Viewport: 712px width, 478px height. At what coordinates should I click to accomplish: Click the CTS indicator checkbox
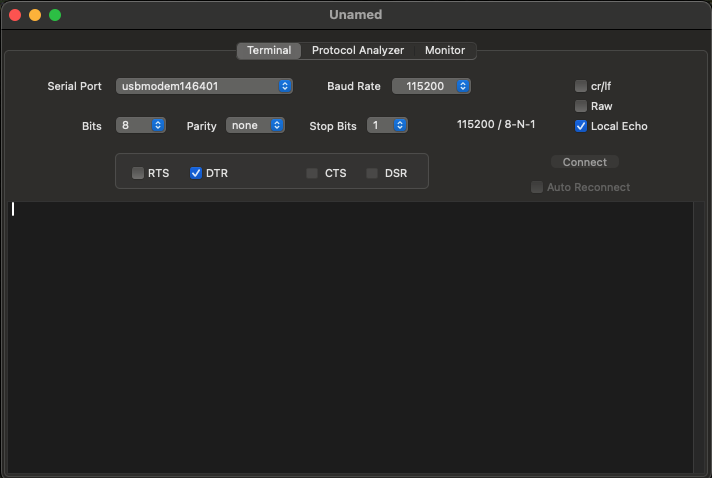312,173
